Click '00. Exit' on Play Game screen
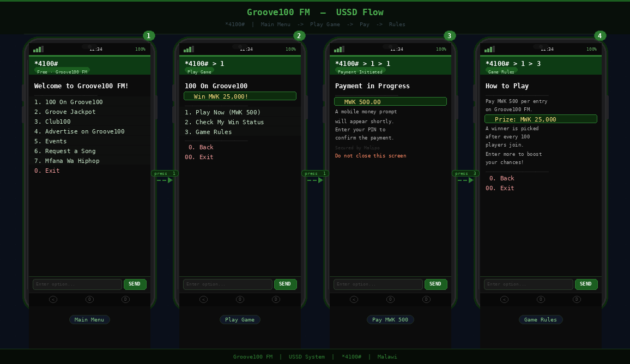 199,157
